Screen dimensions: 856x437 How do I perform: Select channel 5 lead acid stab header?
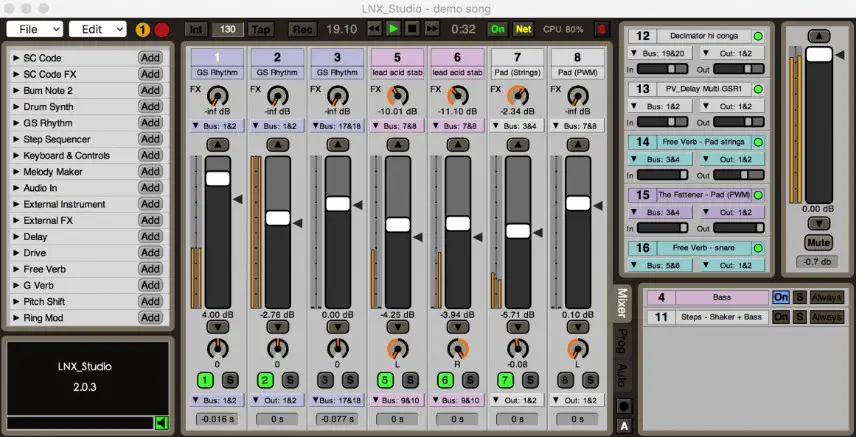click(x=397, y=63)
